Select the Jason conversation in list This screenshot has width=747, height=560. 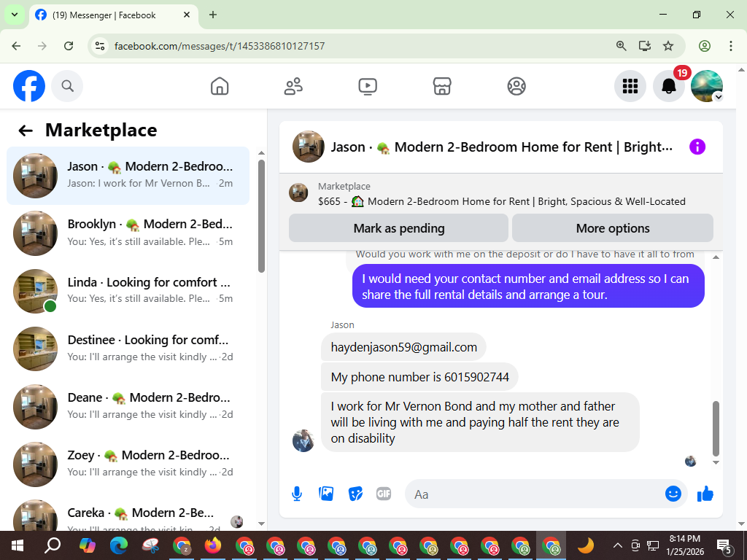[x=128, y=176]
